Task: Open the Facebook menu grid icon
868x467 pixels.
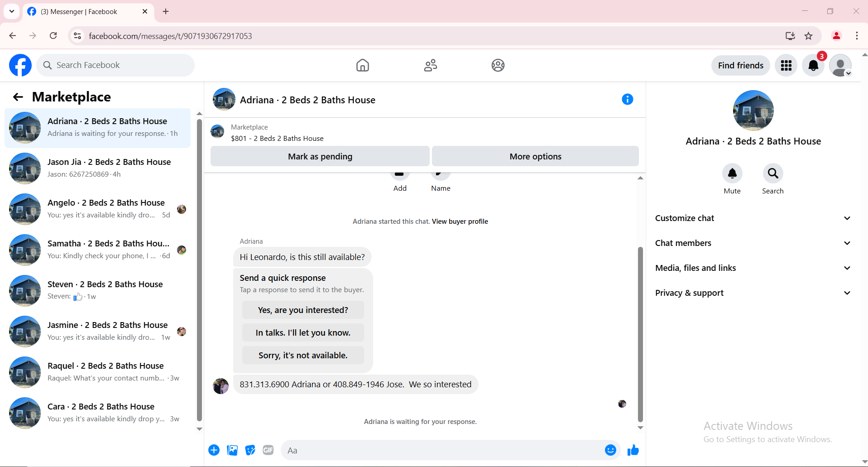Action: (x=786, y=66)
